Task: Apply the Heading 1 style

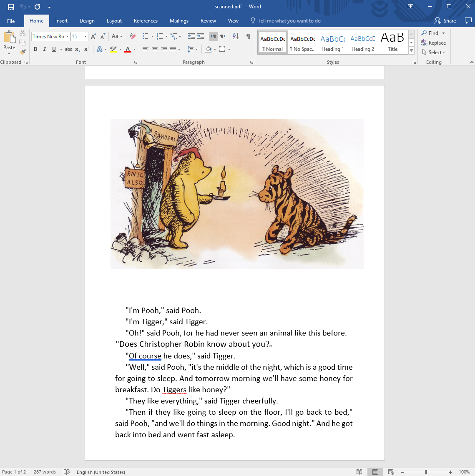Action: (x=332, y=43)
